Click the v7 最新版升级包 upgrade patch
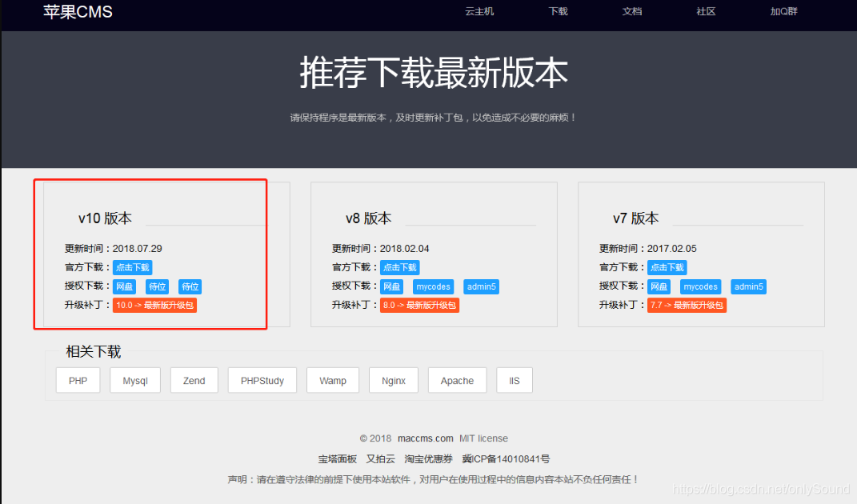This screenshot has height=504, width=857. 687,305
